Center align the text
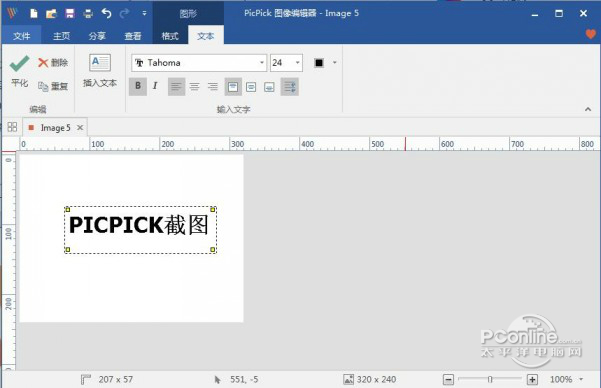Image resolution: width=601 pixels, height=388 pixels. coord(195,87)
